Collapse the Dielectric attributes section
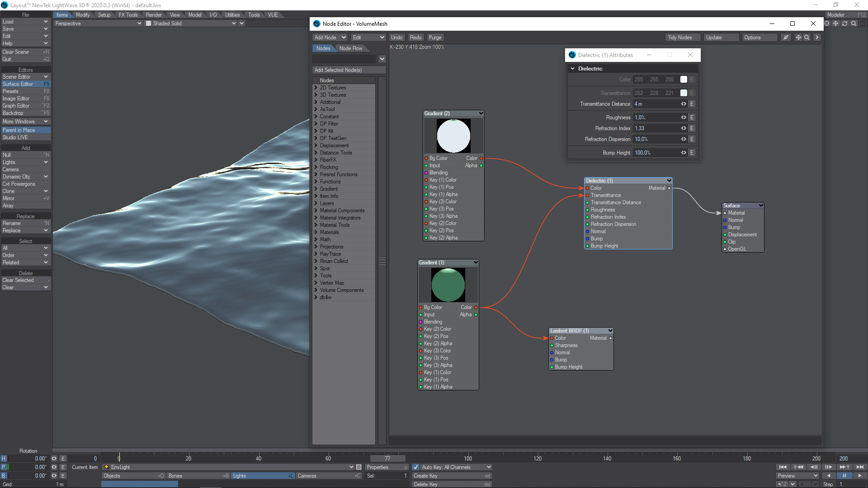 tap(572, 69)
